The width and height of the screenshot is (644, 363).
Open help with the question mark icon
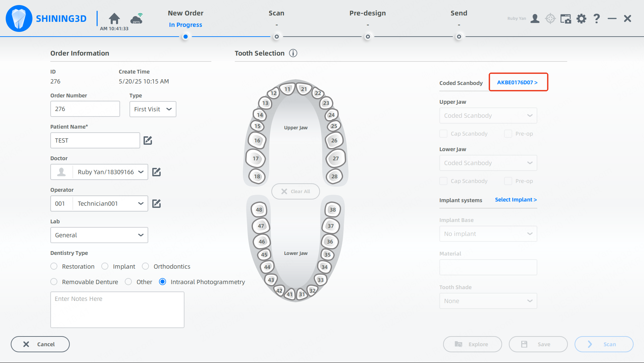[x=596, y=18]
